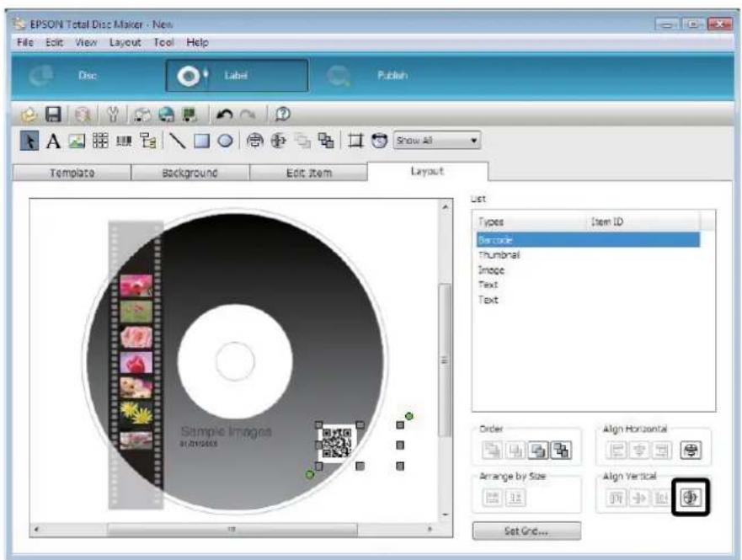Image resolution: width=742 pixels, height=560 pixels.
Task: Switch to the Layout tab
Action: coord(427,171)
